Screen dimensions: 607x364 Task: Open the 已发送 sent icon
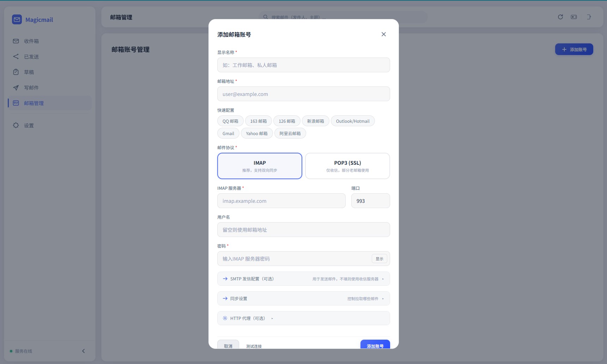(x=16, y=56)
